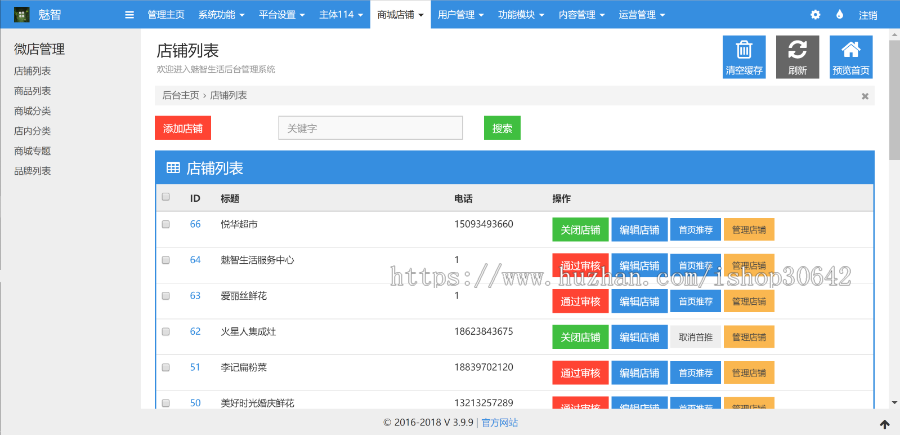
Task: Check the box for 悦华超市 row
Action: click(166, 224)
